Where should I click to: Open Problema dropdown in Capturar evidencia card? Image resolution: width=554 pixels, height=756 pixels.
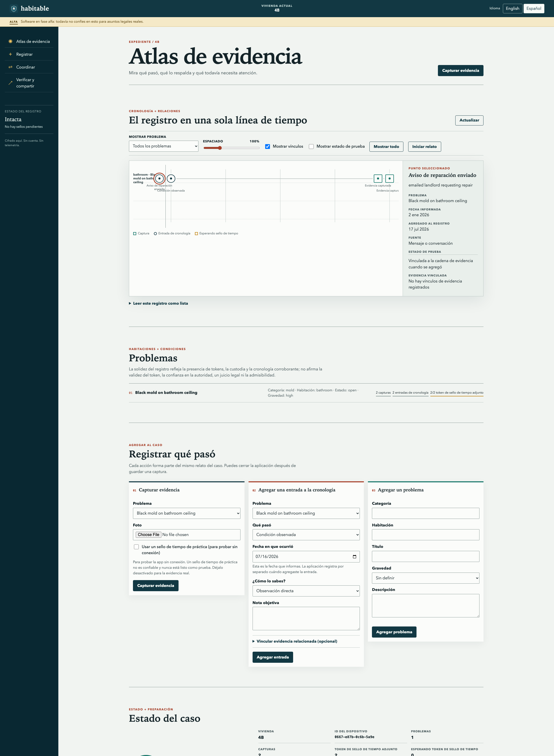[x=187, y=513]
